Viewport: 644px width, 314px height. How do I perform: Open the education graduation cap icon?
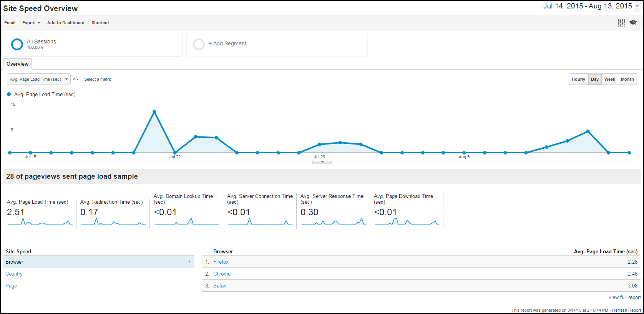[633, 23]
